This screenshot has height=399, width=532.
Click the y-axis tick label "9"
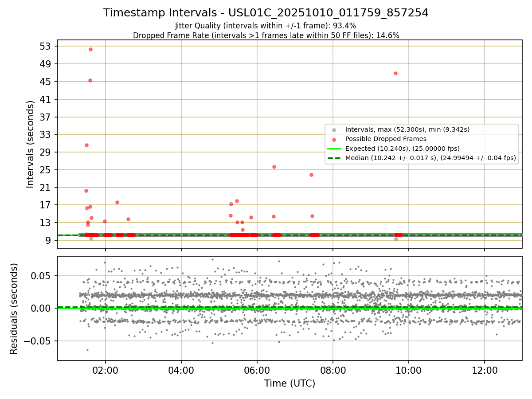(x=49, y=241)
